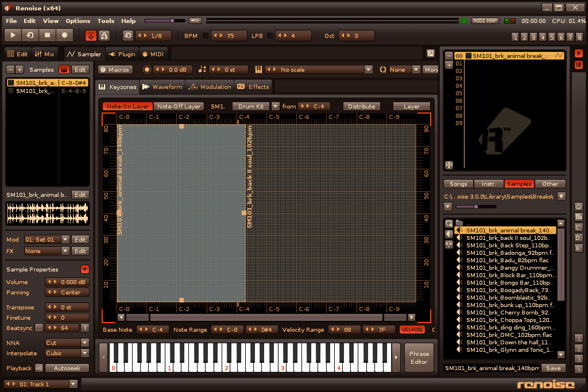
Task: Switch browser to Other category
Action: click(x=550, y=184)
